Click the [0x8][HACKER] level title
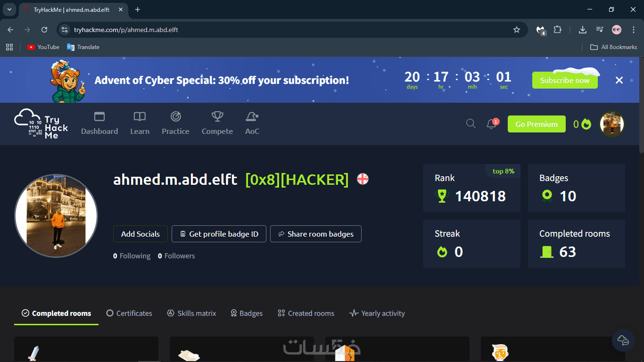The width and height of the screenshot is (644, 362). [x=297, y=180]
